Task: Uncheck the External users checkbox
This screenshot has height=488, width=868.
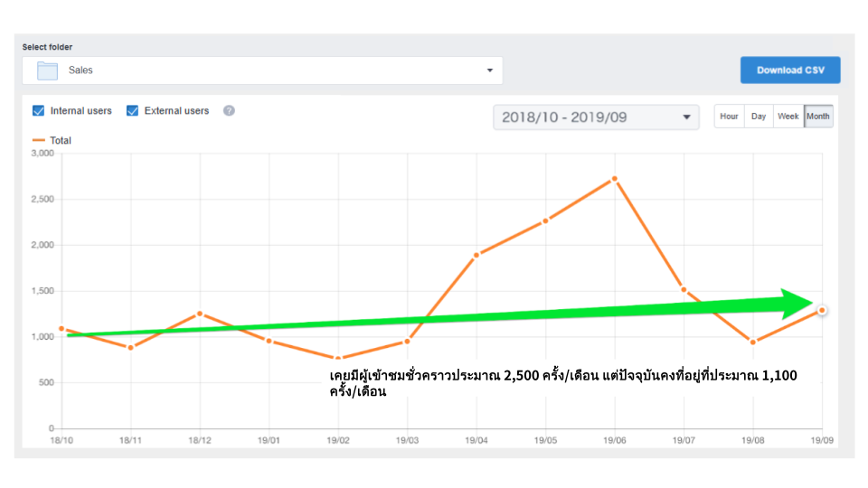Action: [133, 111]
